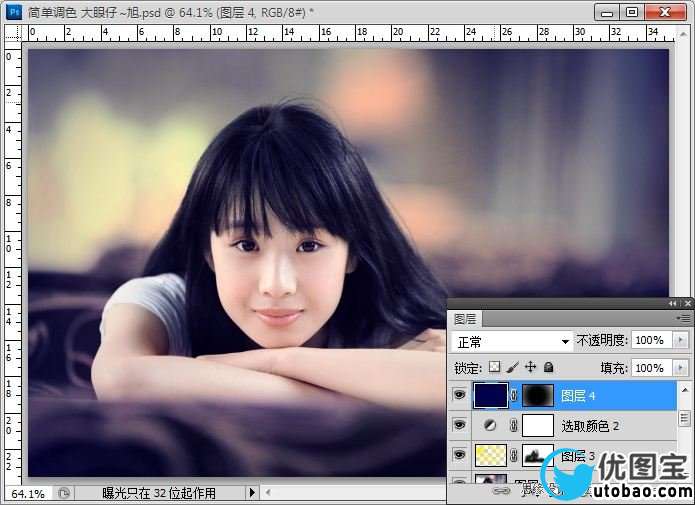695x505 pixels.
Task: Click the Photoshop Ps icon in title bar
Action: tap(14, 12)
